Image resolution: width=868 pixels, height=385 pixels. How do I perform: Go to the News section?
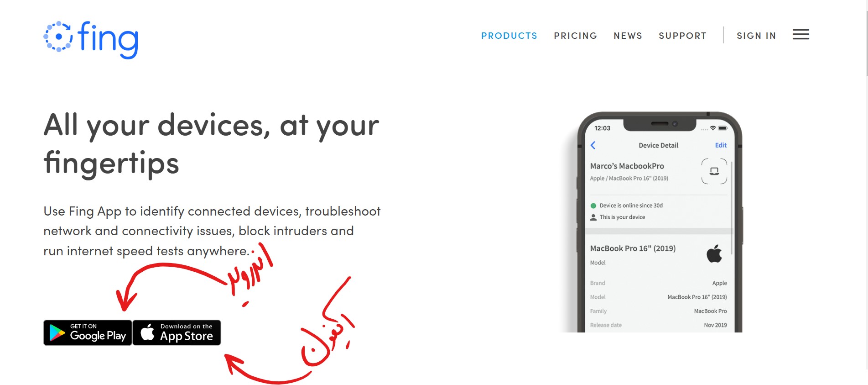[x=628, y=36]
